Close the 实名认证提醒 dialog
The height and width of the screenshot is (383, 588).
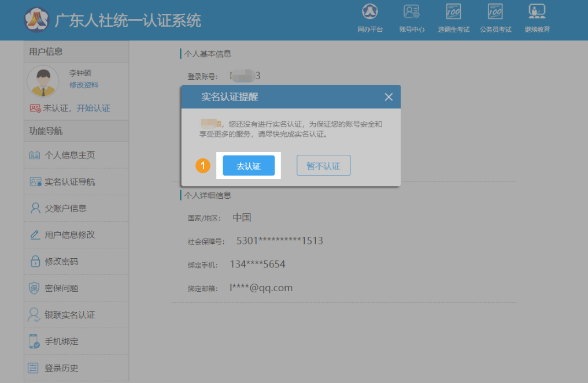tap(389, 97)
